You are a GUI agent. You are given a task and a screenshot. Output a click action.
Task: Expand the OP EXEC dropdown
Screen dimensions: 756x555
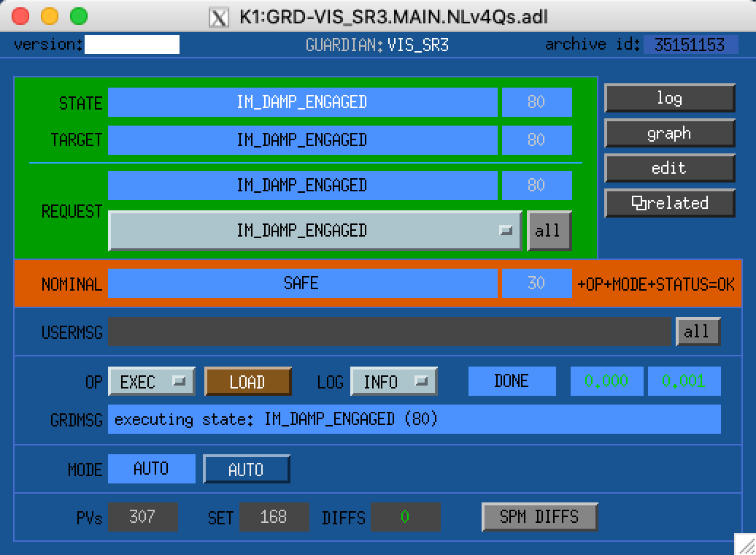152,382
